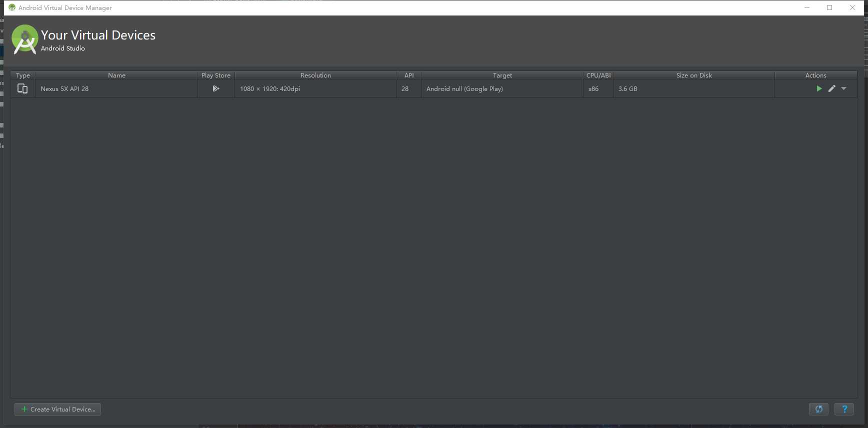
Task: Sort by the Type column header
Action: [23, 75]
